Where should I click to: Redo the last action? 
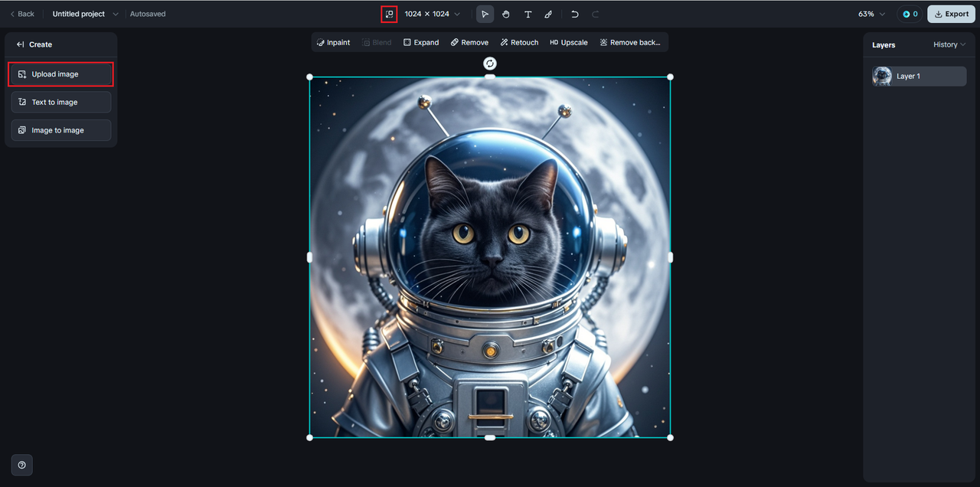(596, 14)
